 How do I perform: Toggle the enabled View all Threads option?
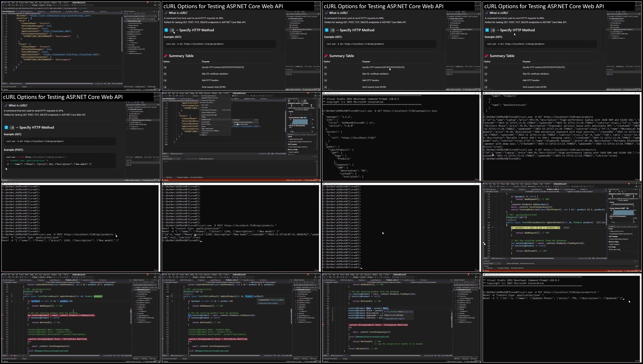[513, 264]
